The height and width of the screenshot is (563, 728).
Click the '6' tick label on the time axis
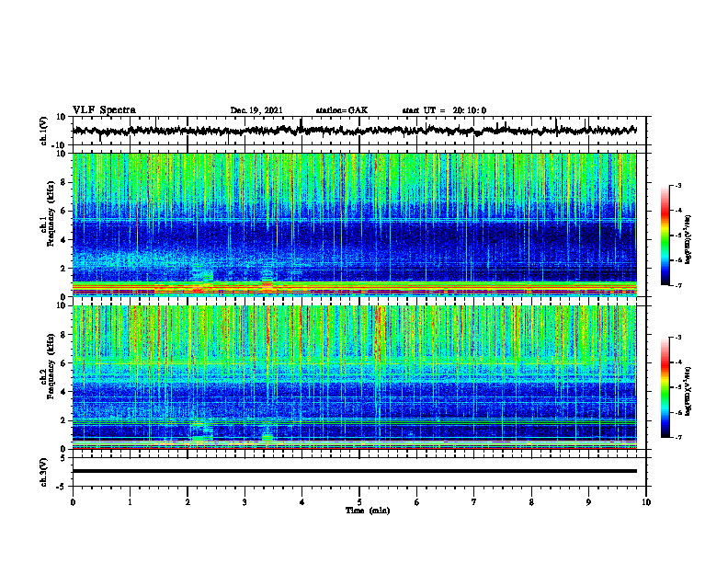click(417, 502)
